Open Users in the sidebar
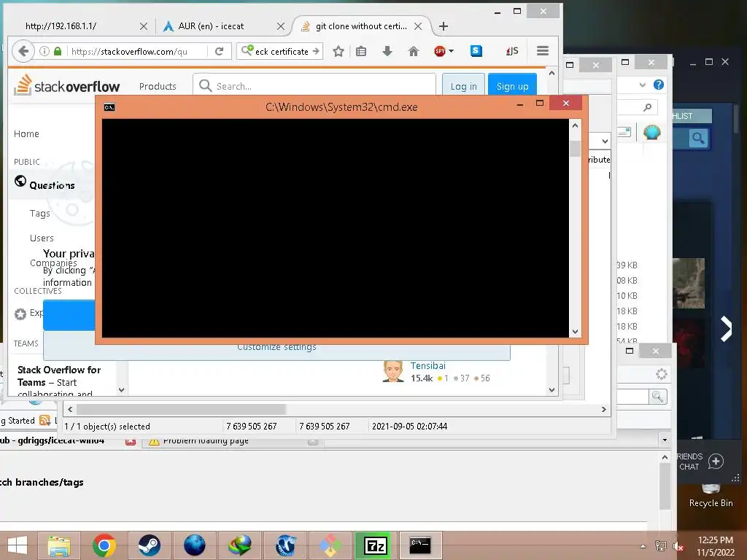 pyautogui.click(x=42, y=238)
